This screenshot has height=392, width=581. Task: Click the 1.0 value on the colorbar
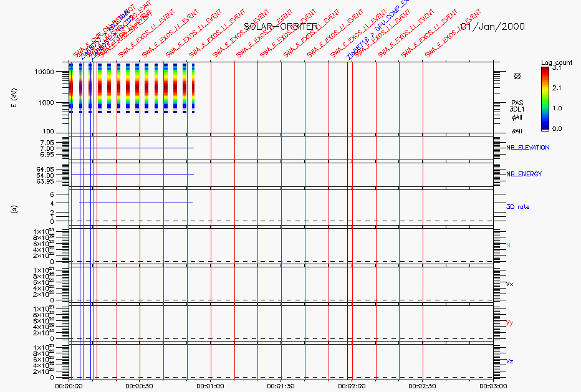click(557, 108)
